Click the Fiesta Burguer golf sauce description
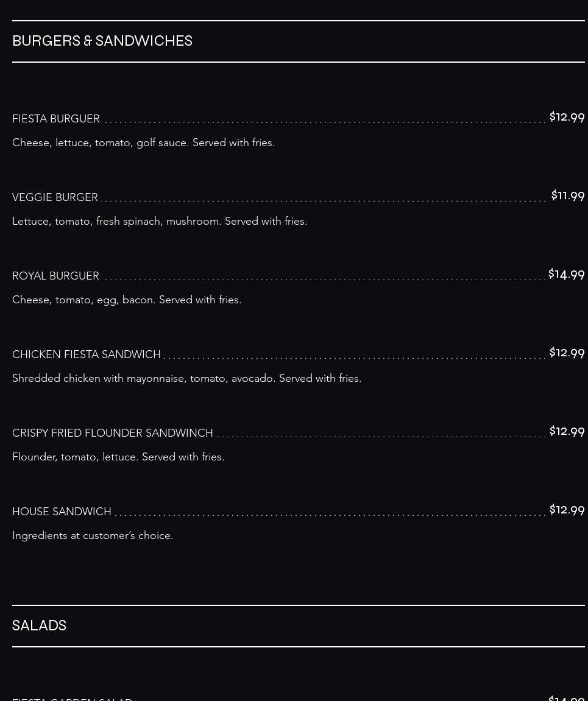 coord(143,143)
